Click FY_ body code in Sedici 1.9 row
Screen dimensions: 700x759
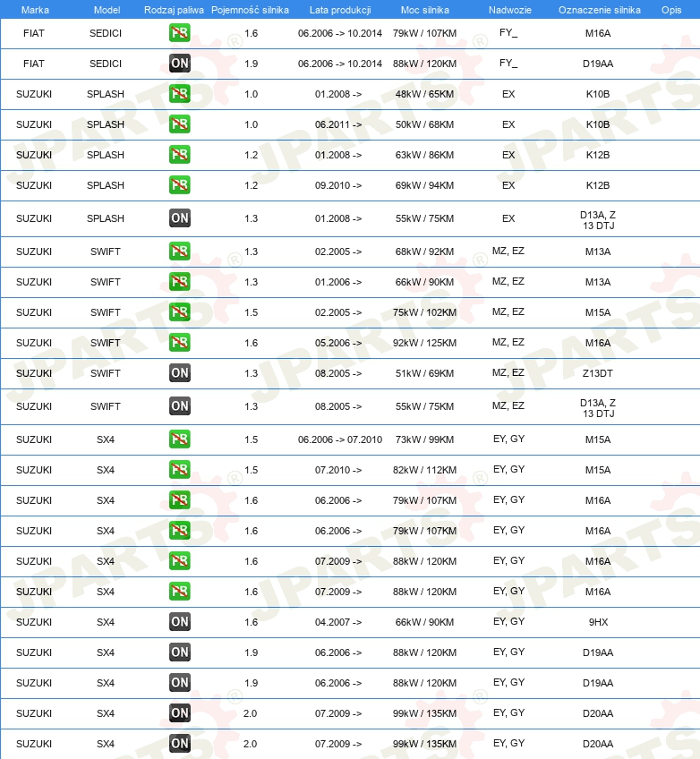click(508, 63)
